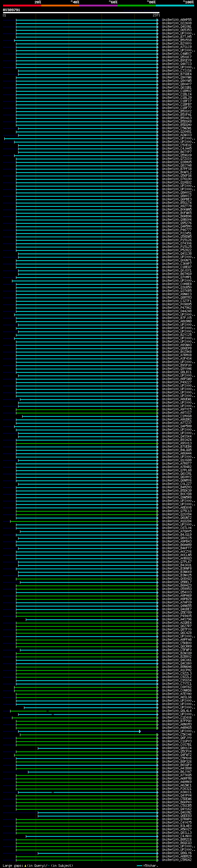Select hit label UniRef100_P47962
This screenshot has width=197, height=868.
tap(177, 308)
